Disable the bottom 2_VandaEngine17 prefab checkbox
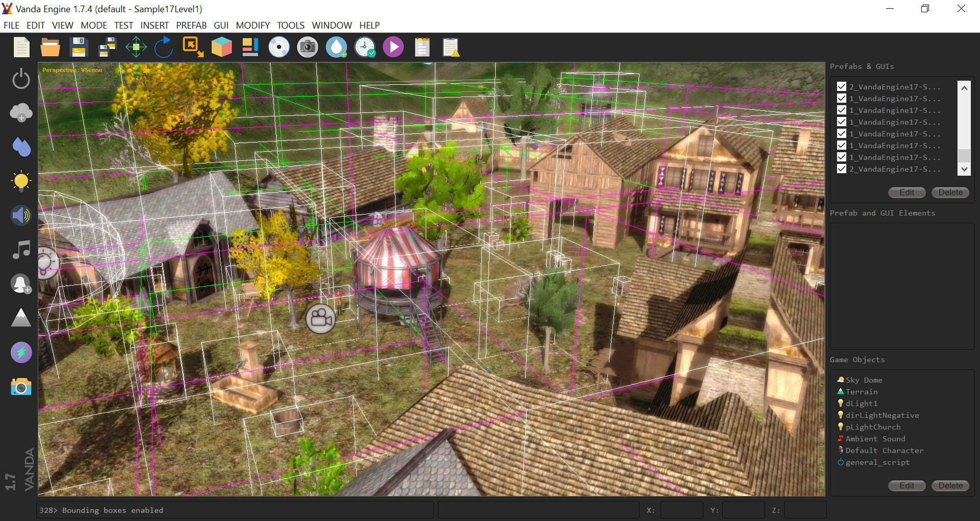980x521 pixels. [841, 169]
